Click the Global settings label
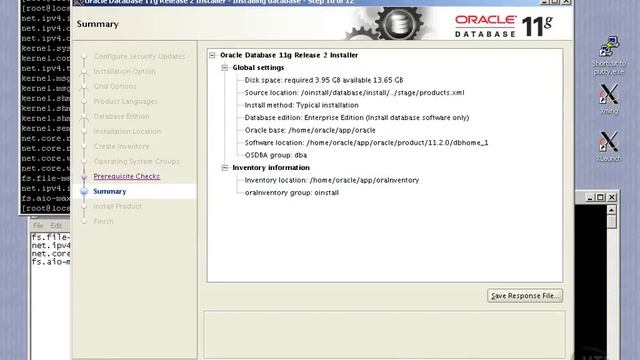Viewport: 640px width, 360px height. pos(258,68)
